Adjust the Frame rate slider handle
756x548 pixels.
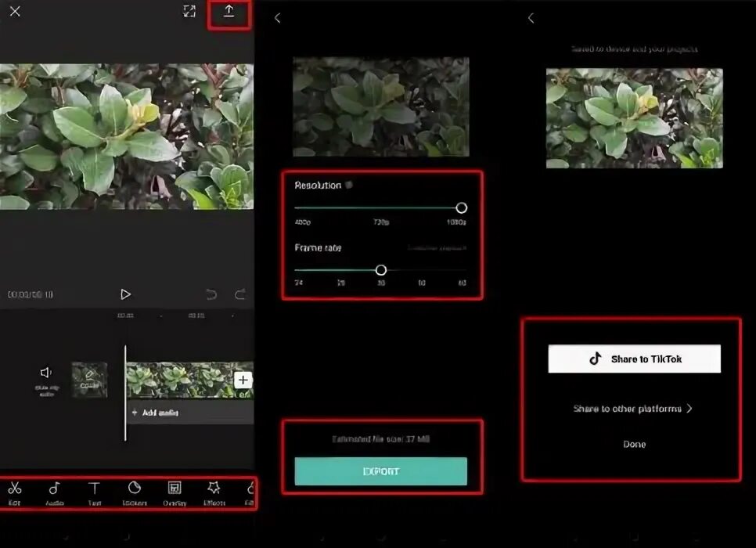(x=381, y=270)
